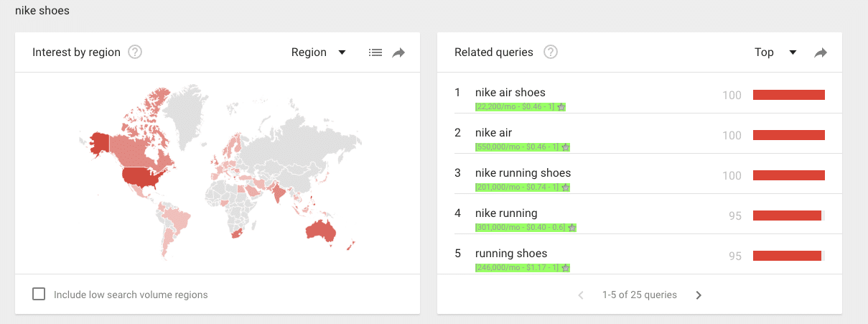868x324 pixels.
Task: Open the Top dropdown in Related queries
Action: point(775,52)
